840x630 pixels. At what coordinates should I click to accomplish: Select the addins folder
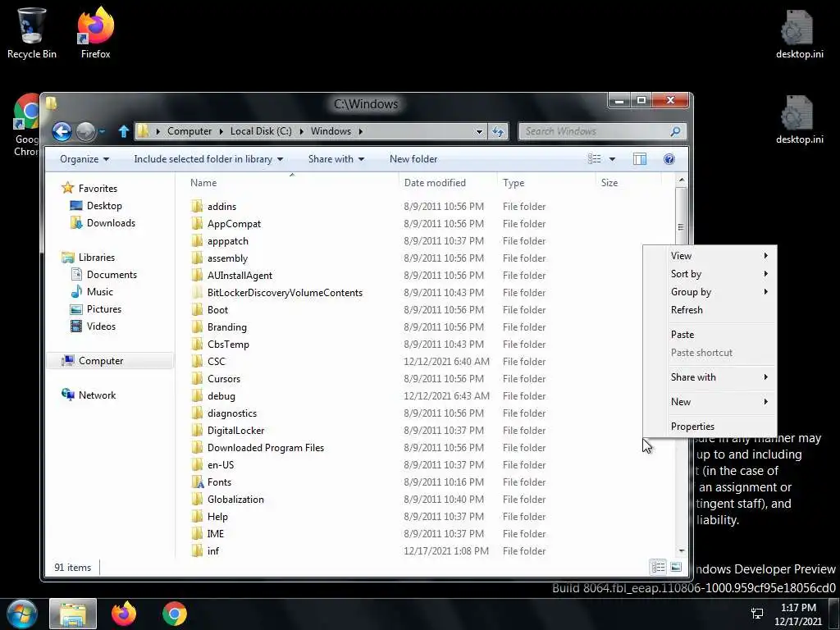tap(221, 206)
